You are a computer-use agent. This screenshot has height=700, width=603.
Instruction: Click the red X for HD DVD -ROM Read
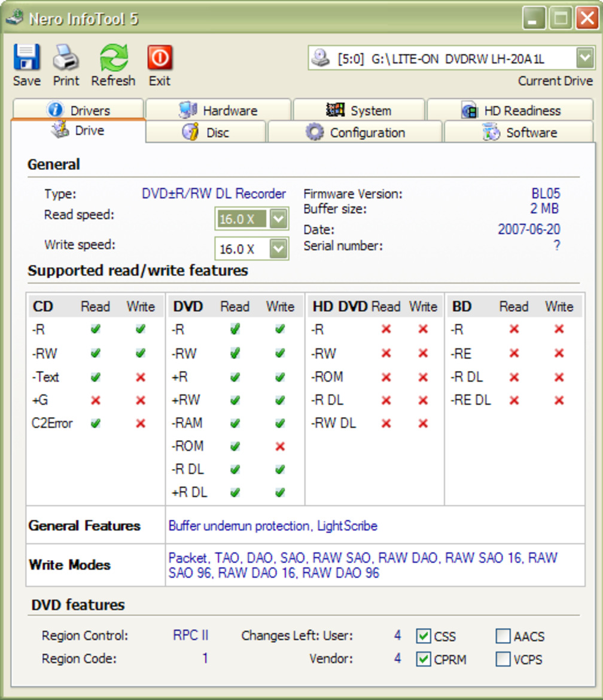tap(386, 378)
